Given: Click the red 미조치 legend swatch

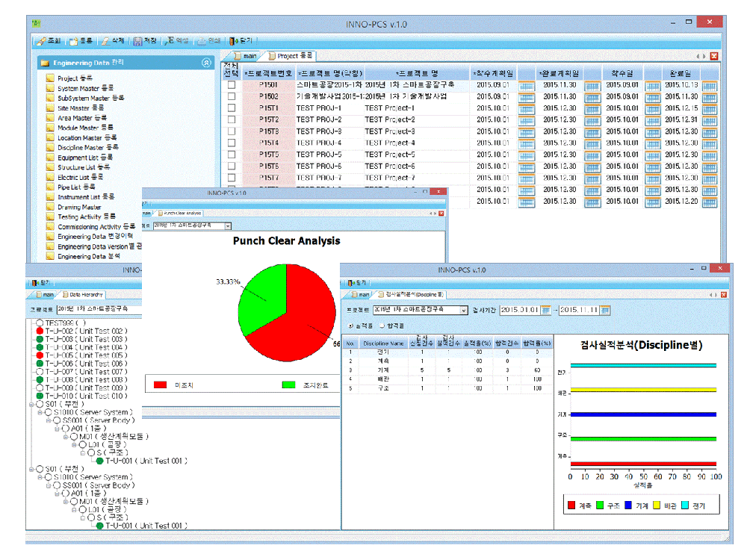Looking at the screenshot, I should pyautogui.click(x=160, y=385).
